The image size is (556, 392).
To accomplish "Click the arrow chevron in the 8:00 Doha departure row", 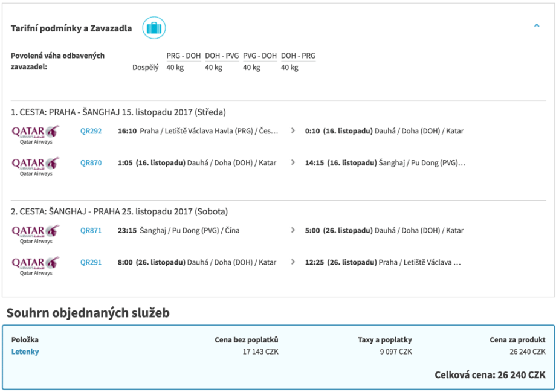I will click(293, 262).
